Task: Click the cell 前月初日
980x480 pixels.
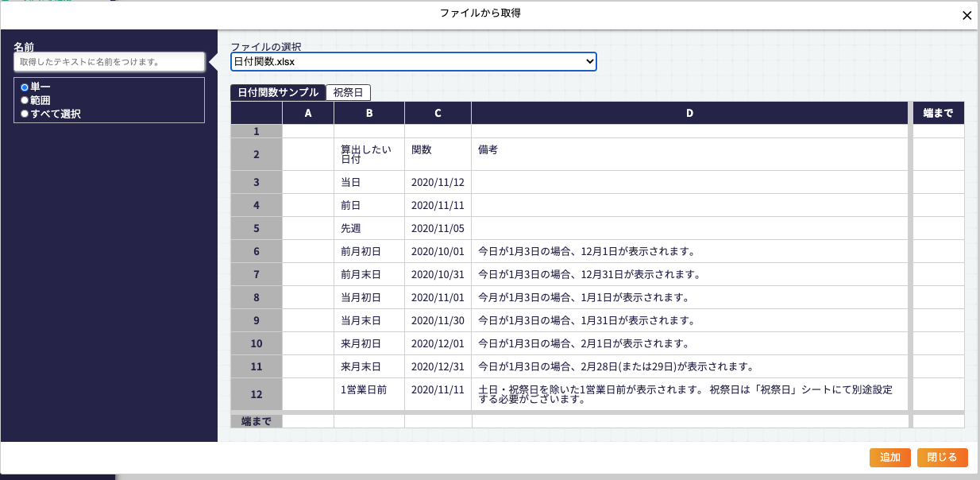Action: 369,251
